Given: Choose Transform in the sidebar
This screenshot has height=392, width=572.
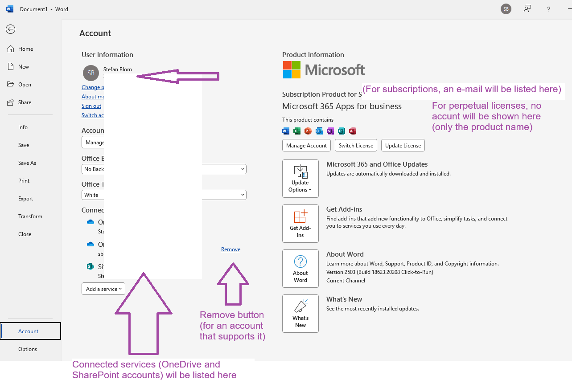Looking at the screenshot, I should coord(30,216).
